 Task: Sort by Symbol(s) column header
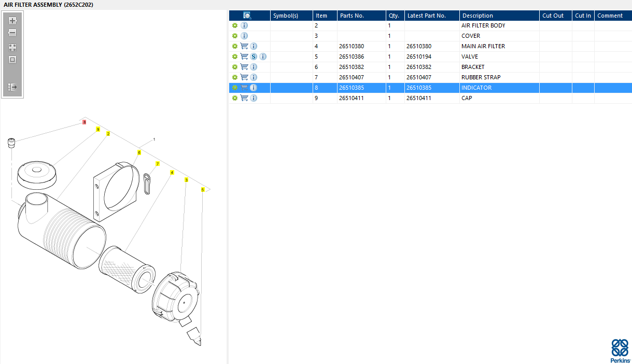pyautogui.click(x=291, y=16)
